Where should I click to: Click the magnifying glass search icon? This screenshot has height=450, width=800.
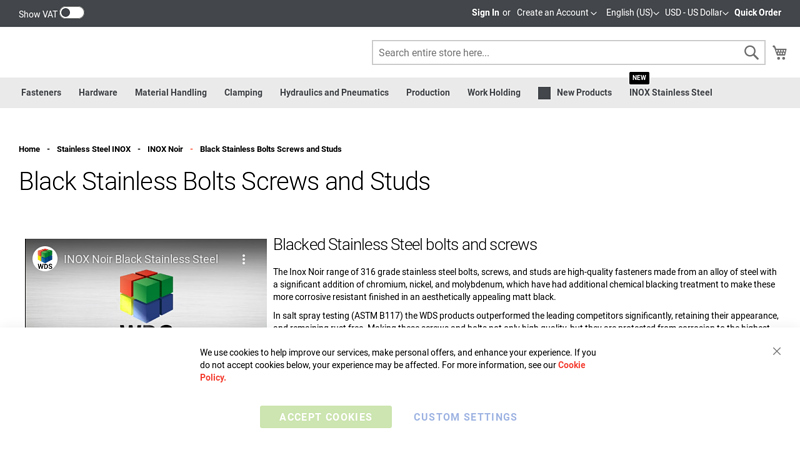click(x=751, y=53)
